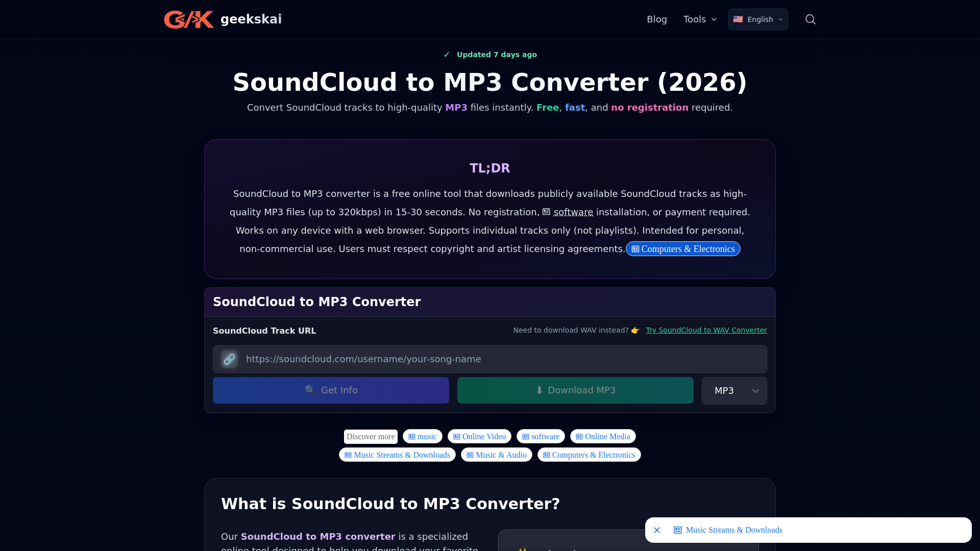980x551 pixels.
Task: Select the Music & Audio discover tag
Action: (x=497, y=455)
